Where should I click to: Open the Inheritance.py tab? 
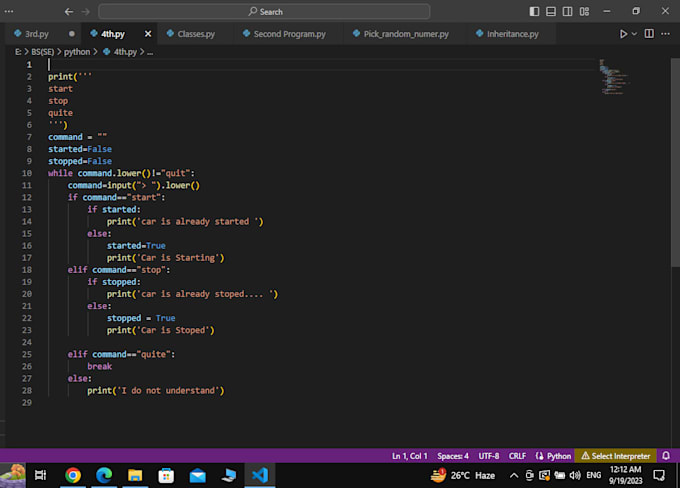coord(512,34)
